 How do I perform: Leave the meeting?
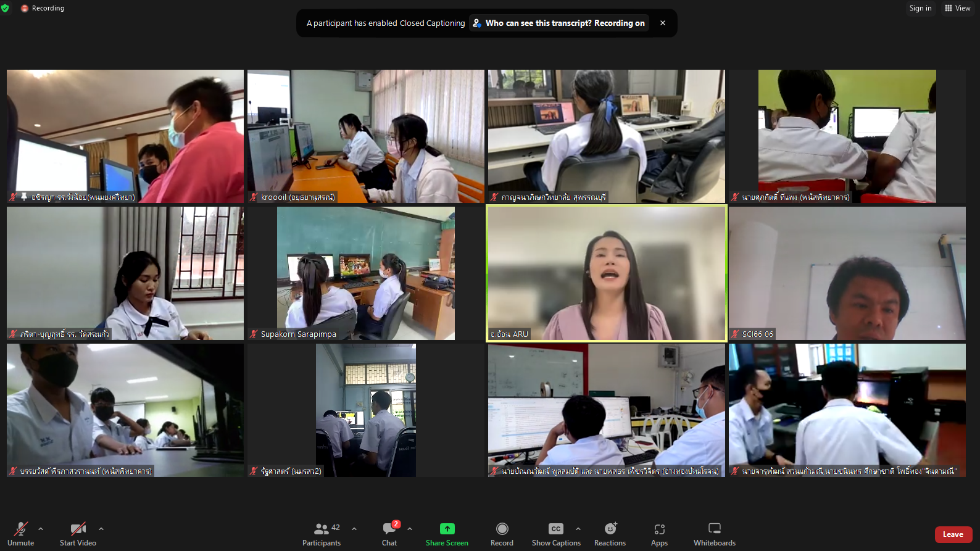click(953, 534)
